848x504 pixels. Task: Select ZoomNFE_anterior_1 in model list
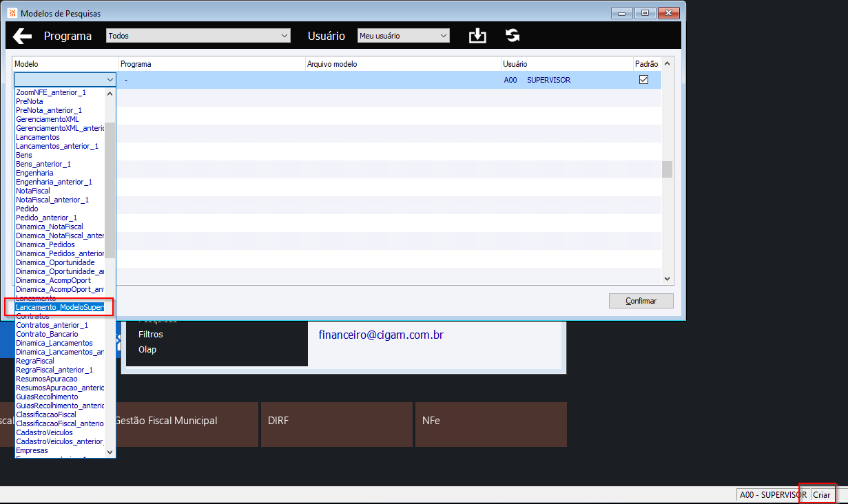[x=50, y=92]
